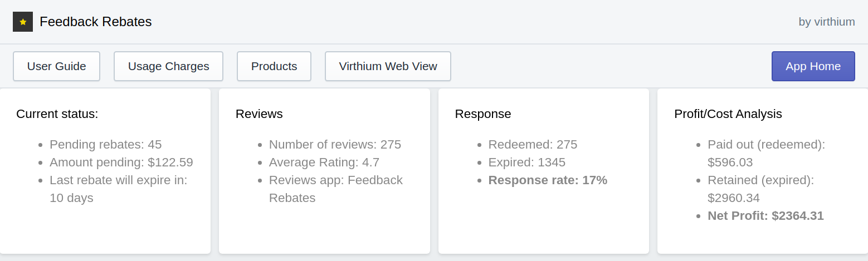Click the Feedback Rebates star logo icon
Screen dimensions: 868x261
coord(23,22)
